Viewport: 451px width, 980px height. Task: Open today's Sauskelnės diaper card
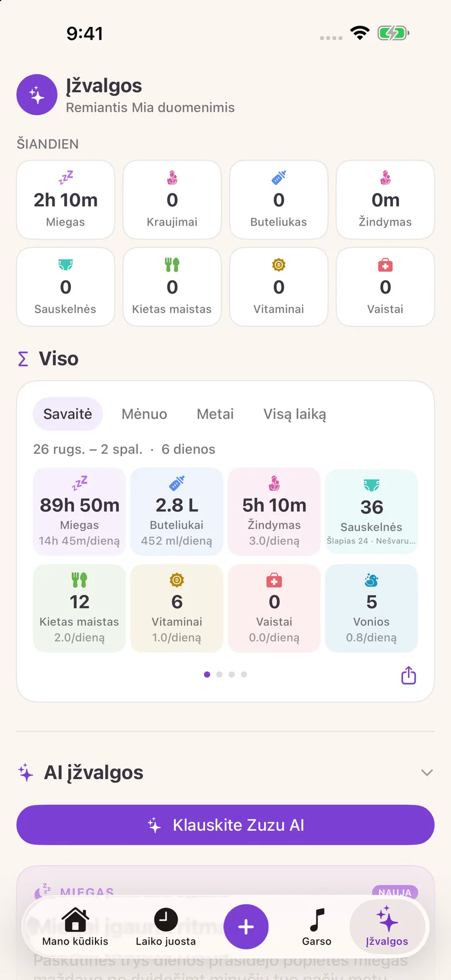pos(66,287)
